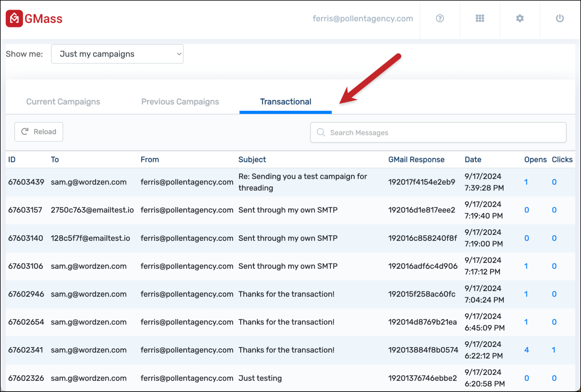Focus the Search Messages field
The image size is (581, 392).
[438, 132]
